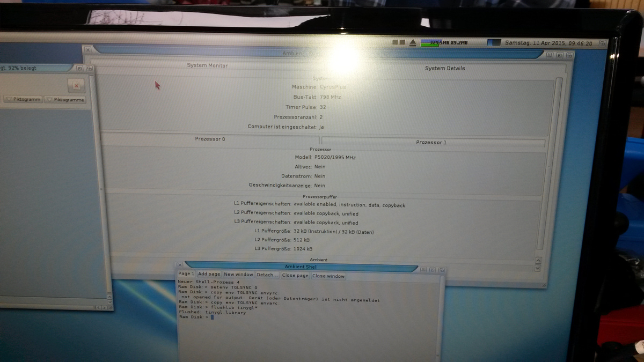Click Add page in Ambient Shell
644x362 pixels.
click(209, 275)
